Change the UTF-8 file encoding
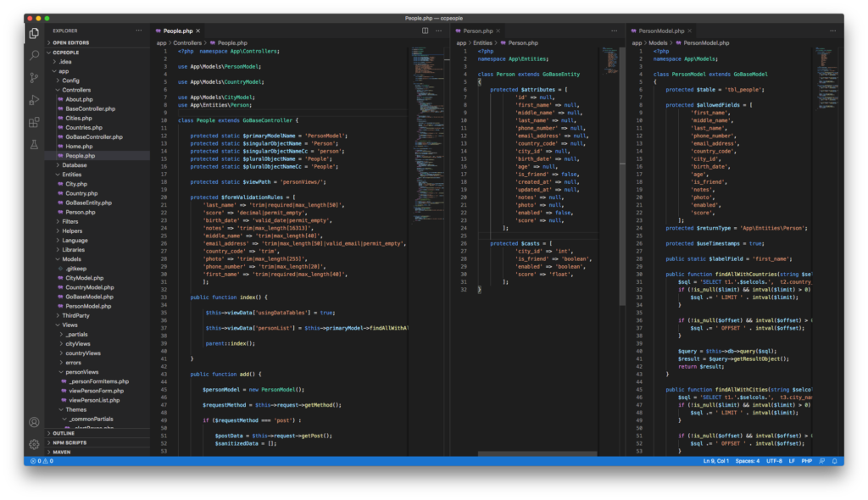Screen dimensions: 868x500 pyautogui.click(x=775, y=461)
